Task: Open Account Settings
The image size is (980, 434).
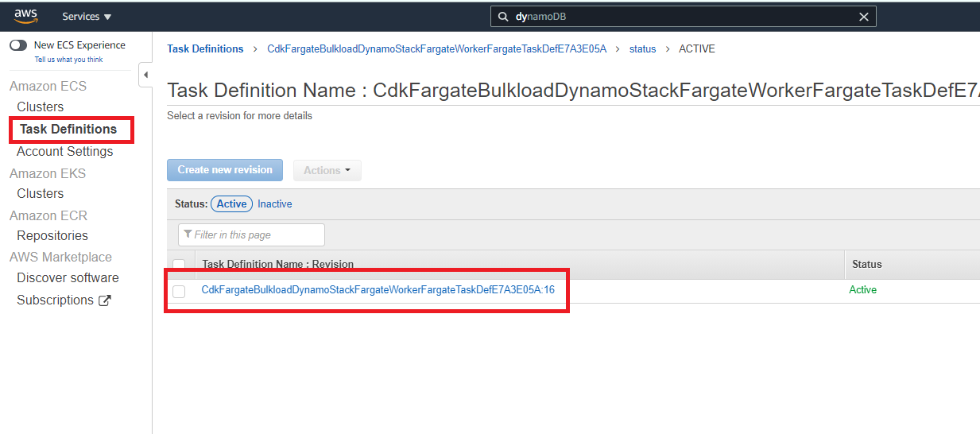Action: tap(65, 152)
